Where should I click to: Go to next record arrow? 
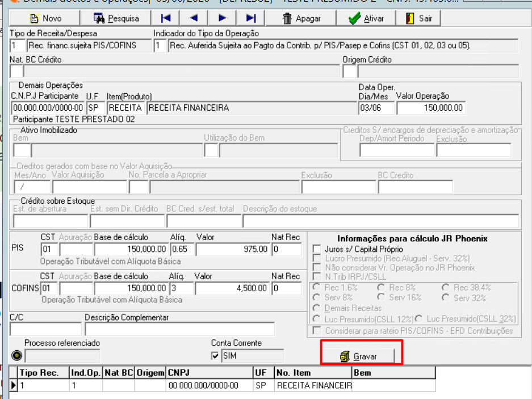click(222, 18)
